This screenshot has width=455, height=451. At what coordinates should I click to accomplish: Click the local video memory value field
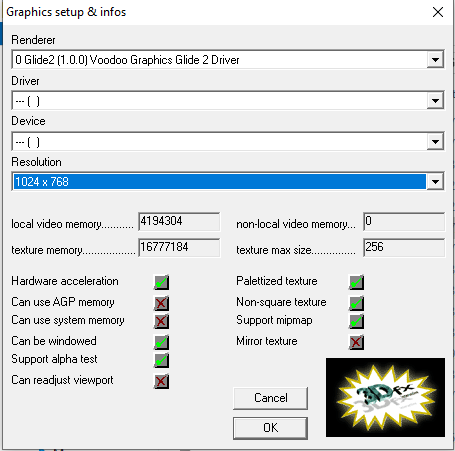[x=179, y=221]
